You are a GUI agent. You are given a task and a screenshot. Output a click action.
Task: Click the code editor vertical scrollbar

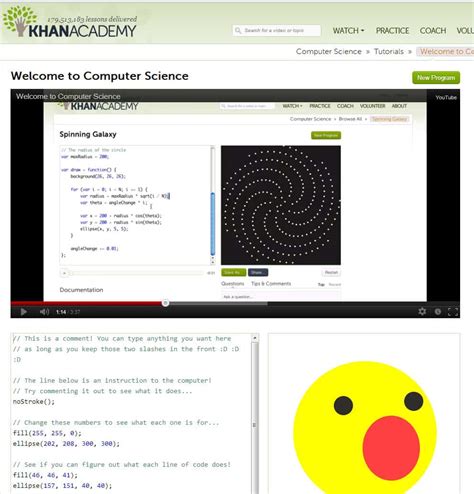pos(255,417)
